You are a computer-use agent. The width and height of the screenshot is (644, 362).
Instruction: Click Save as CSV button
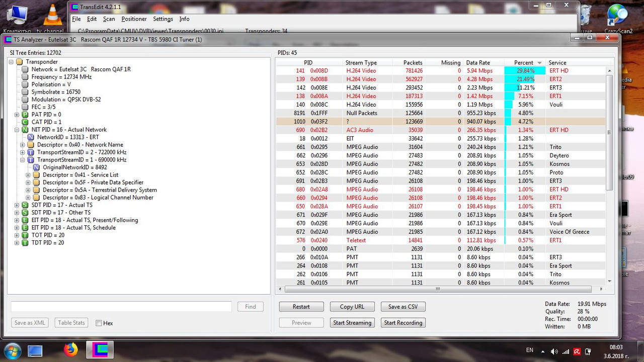403,307
